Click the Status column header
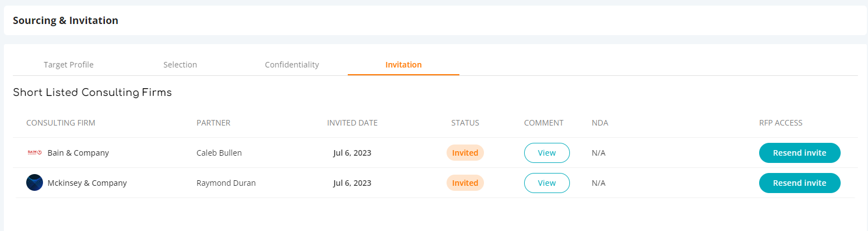This screenshot has height=231, width=868. (x=465, y=123)
